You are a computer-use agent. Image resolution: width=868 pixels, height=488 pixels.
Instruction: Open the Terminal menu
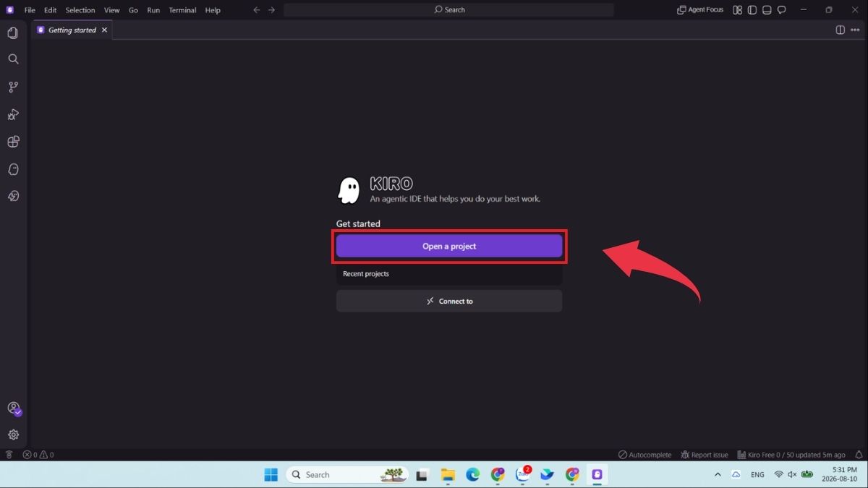[x=182, y=10]
